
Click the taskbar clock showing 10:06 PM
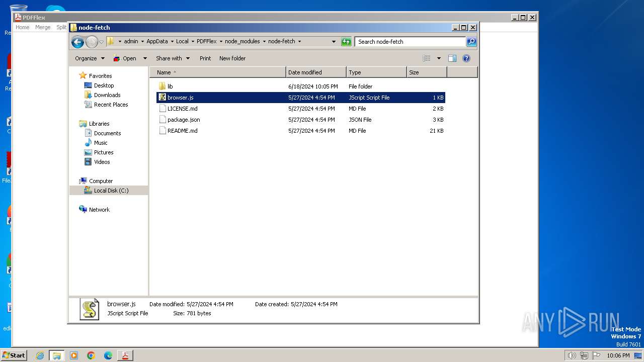coord(618,355)
